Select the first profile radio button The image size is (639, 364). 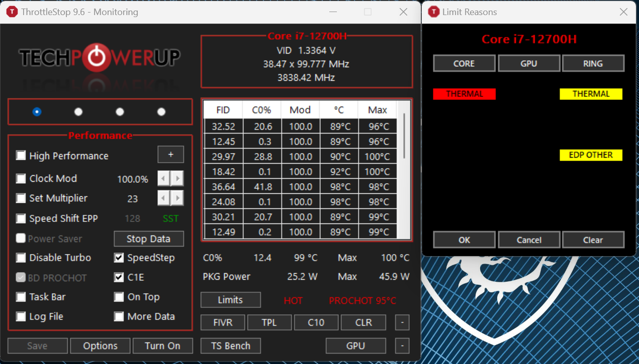[x=37, y=111]
